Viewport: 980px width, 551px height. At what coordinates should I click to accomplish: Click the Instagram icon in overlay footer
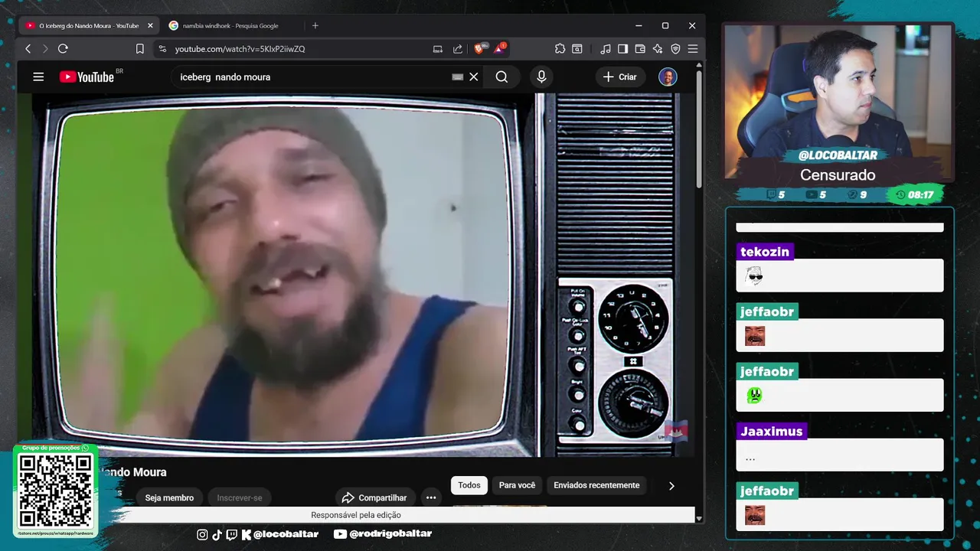(x=202, y=534)
